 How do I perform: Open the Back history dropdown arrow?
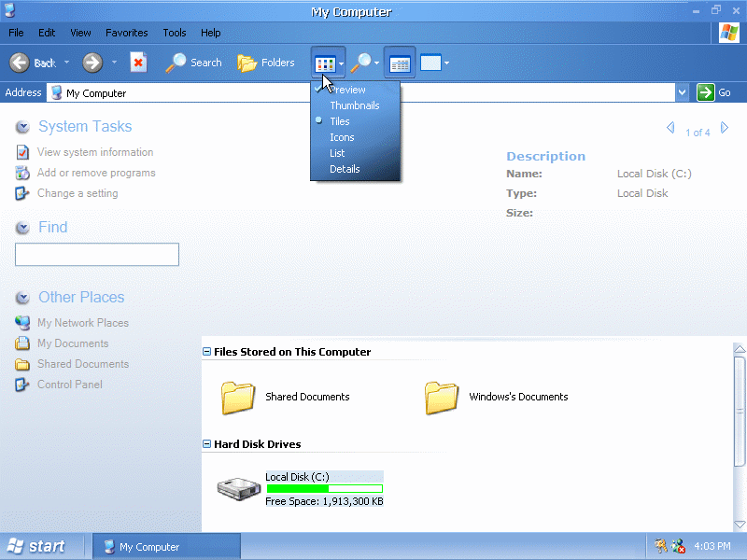tap(66, 63)
